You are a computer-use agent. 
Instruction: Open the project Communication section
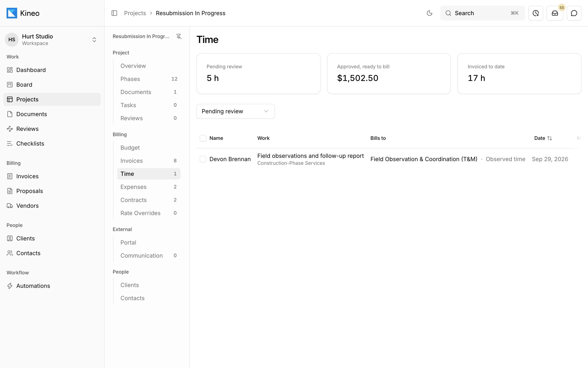point(149,256)
